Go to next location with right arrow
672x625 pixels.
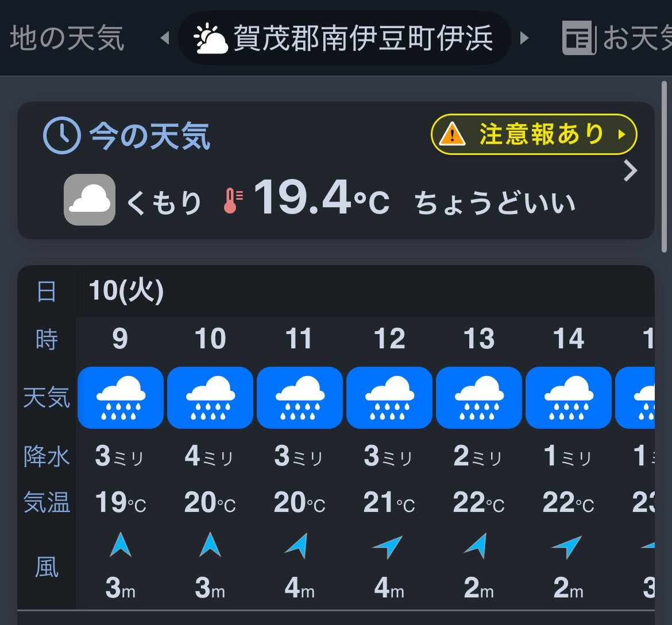[524, 38]
